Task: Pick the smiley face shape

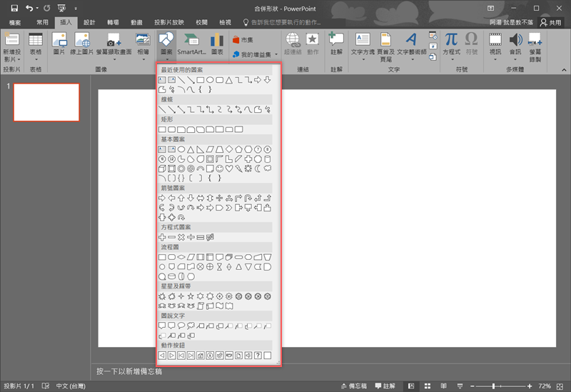Action: pyautogui.click(x=219, y=169)
